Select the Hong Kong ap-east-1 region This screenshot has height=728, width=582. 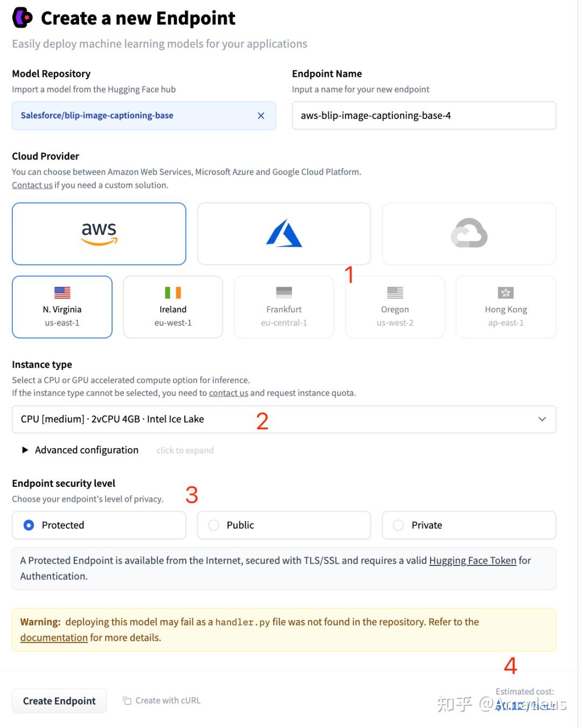coord(505,307)
